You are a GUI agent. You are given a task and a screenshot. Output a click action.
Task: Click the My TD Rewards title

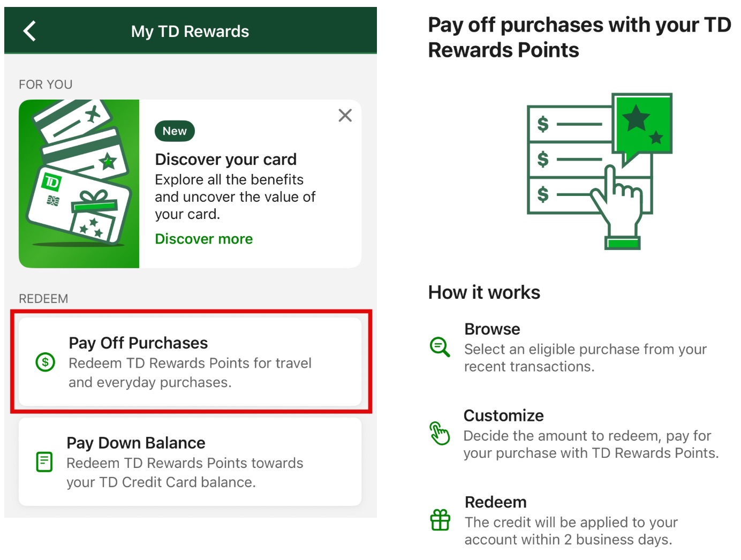pyautogui.click(x=190, y=31)
